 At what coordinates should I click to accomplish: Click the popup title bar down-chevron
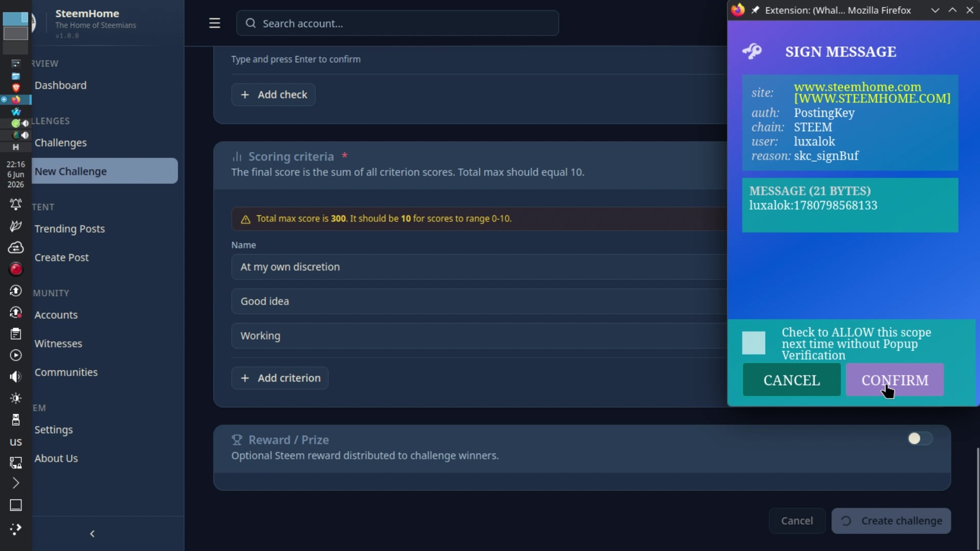[x=935, y=10]
